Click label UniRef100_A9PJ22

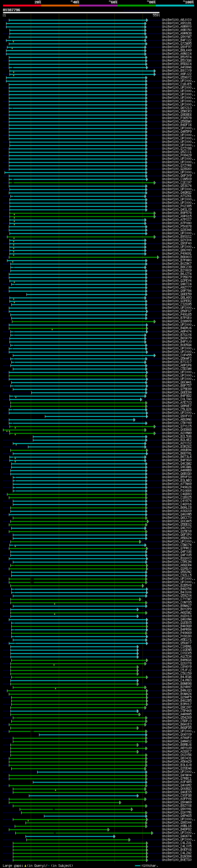(x=177, y=74)
